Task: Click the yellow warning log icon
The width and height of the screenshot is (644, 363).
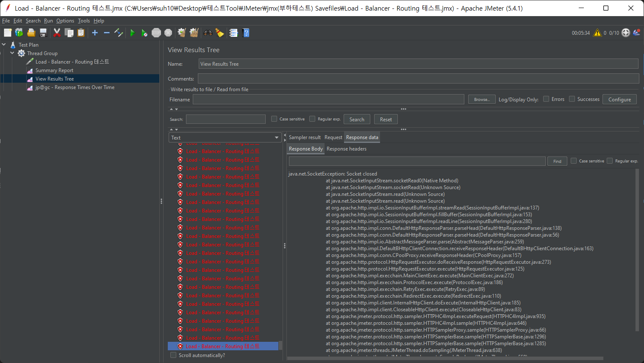Action: tap(597, 33)
